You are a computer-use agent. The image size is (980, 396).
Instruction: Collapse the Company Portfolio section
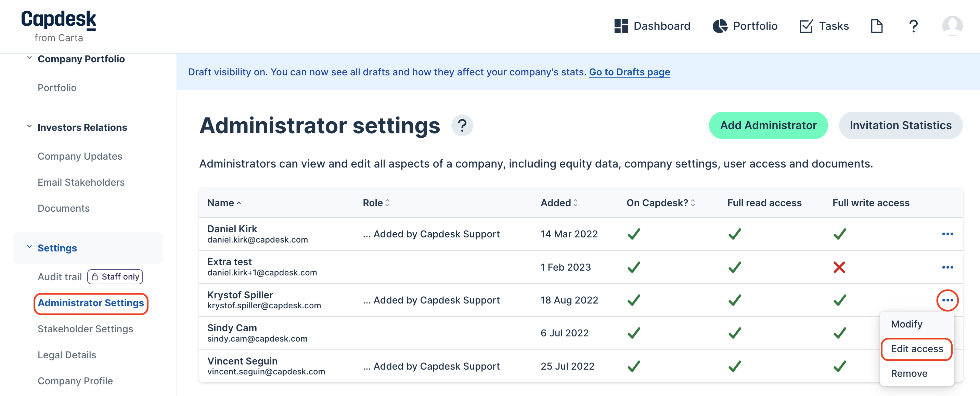click(x=29, y=58)
